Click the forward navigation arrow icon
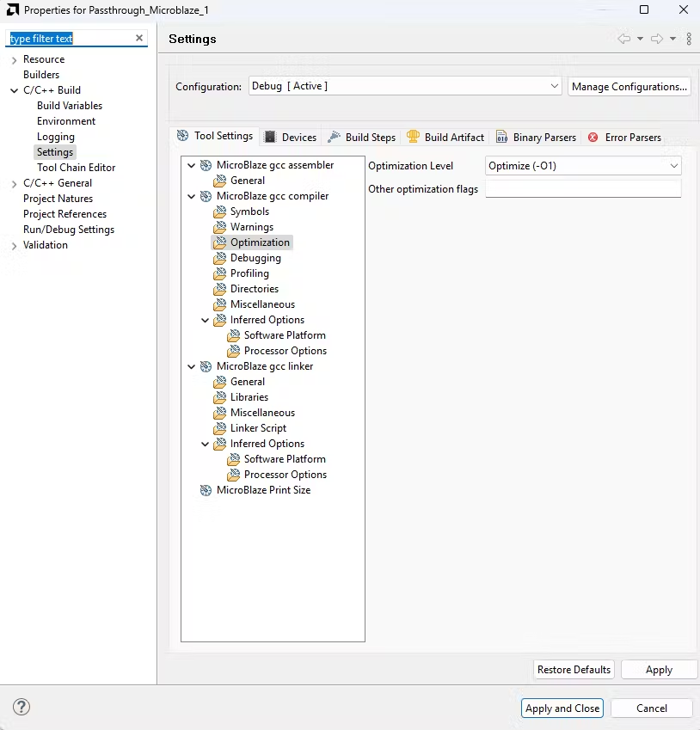This screenshot has height=730, width=700. coord(656,39)
